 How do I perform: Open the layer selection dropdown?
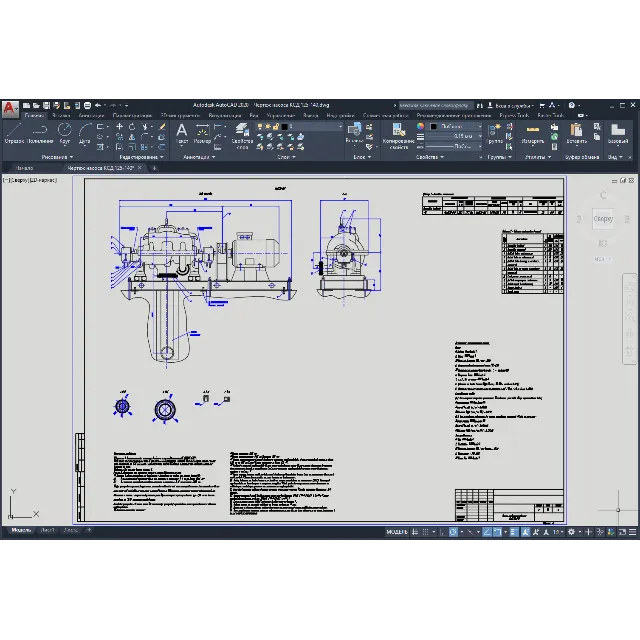(x=300, y=127)
